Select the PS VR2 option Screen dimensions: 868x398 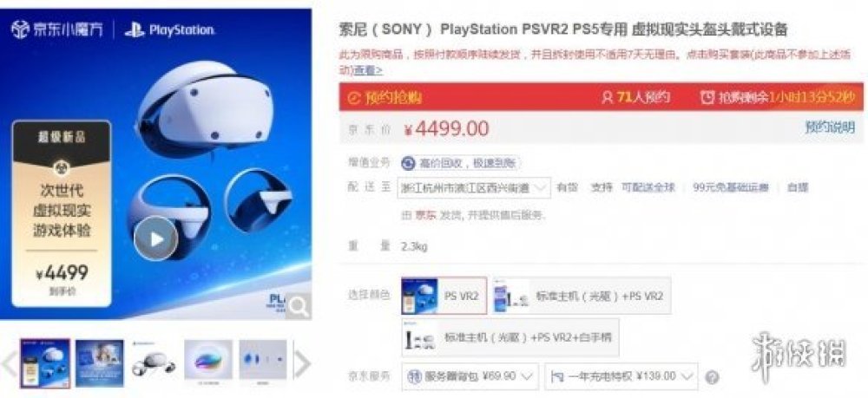444,296
